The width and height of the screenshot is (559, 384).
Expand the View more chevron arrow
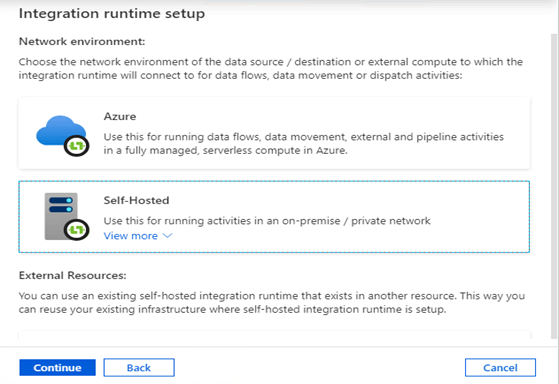168,236
